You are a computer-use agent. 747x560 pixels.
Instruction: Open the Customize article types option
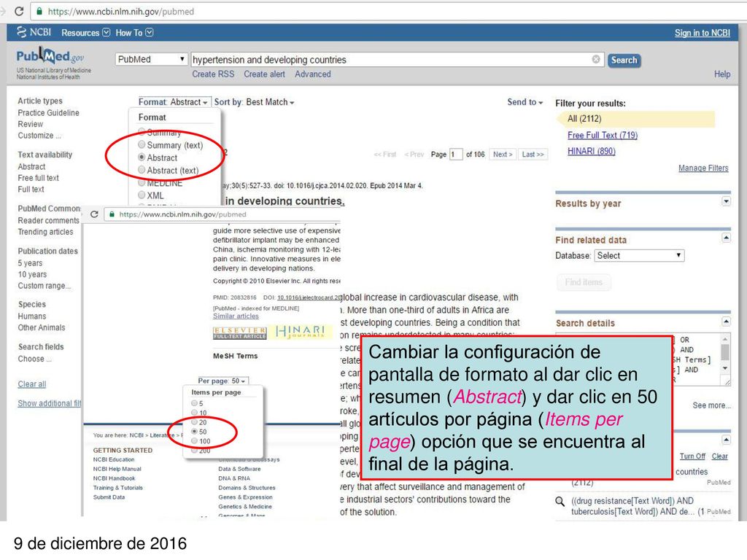[39, 136]
